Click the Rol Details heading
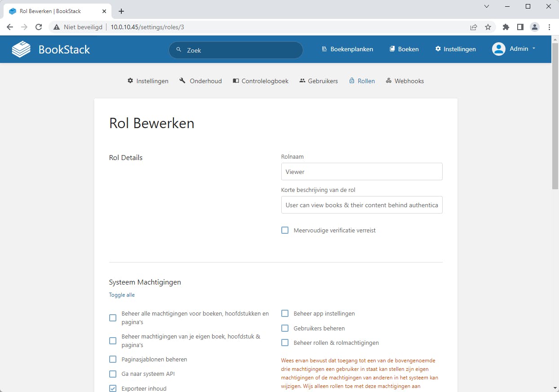The width and height of the screenshot is (559, 392). coord(126,158)
